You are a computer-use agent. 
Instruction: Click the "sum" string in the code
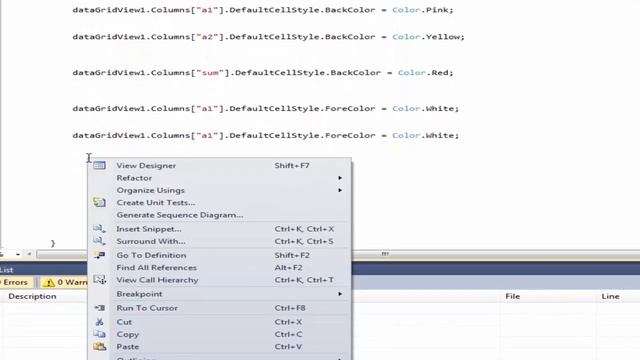click(210, 73)
